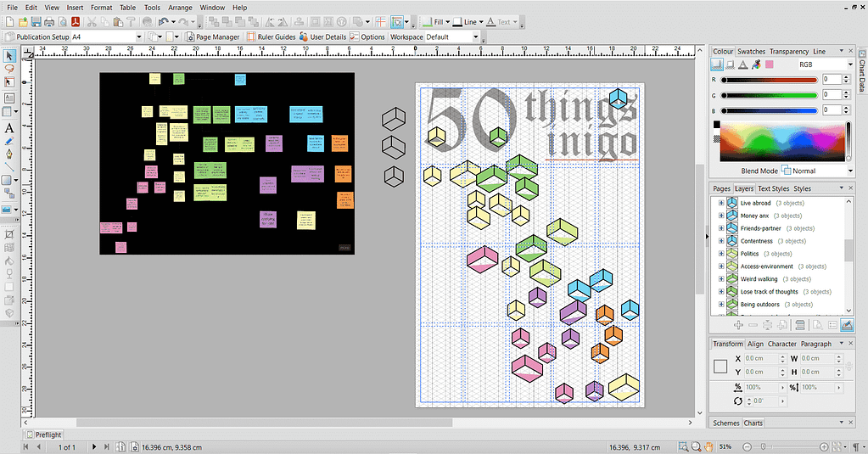The height and width of the screenshot is (454, 868).
Task: Switch to the Text Styles tab
Action: (x=773, y=188)
